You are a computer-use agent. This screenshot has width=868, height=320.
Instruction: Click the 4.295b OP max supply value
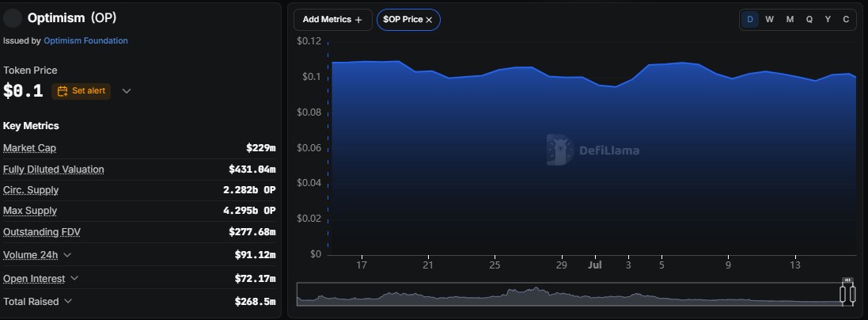pos(250,211)
